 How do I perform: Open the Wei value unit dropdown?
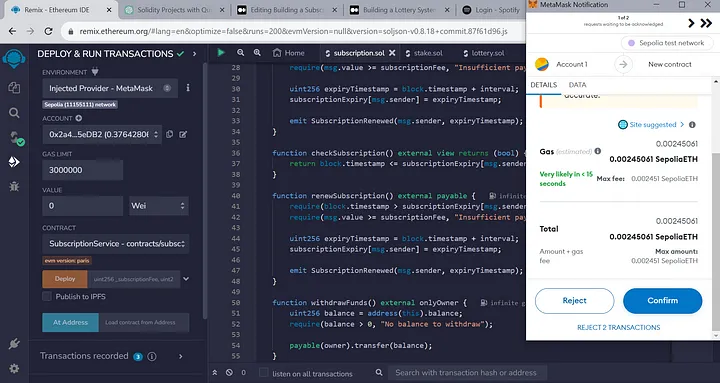pyautogui.click(x=158, y=206)
